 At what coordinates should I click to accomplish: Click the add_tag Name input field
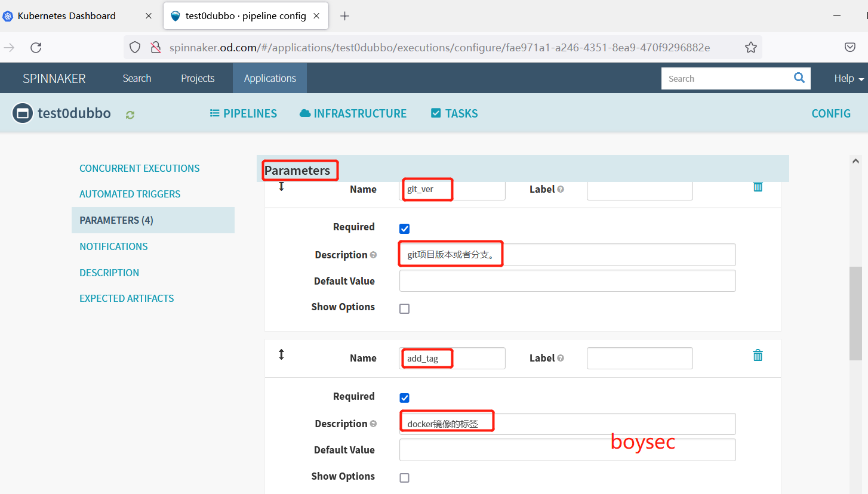click(452, 358)
